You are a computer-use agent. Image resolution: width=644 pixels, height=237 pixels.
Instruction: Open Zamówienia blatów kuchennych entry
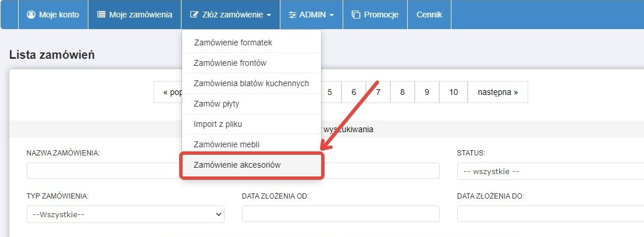click(251, 83)
